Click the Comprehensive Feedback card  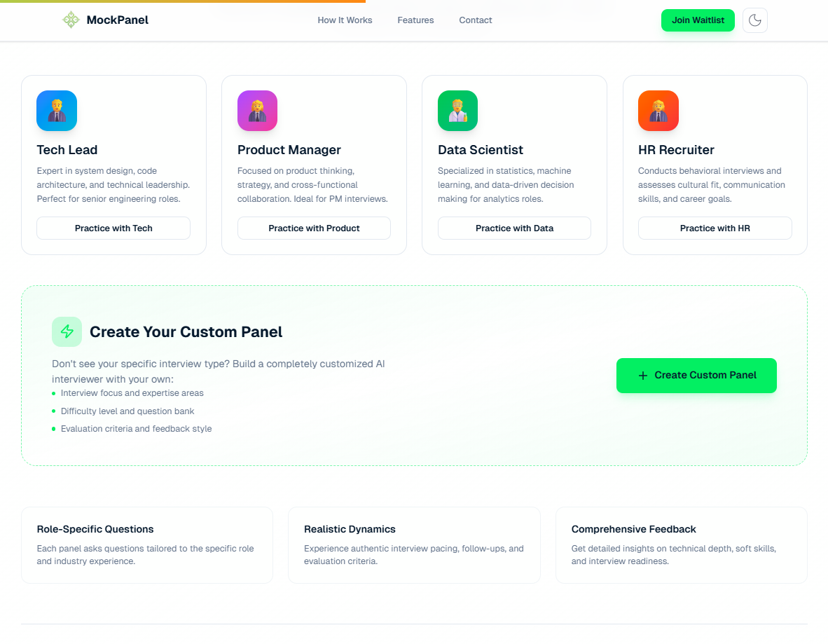pyautogui.click(x=681, y=544)
